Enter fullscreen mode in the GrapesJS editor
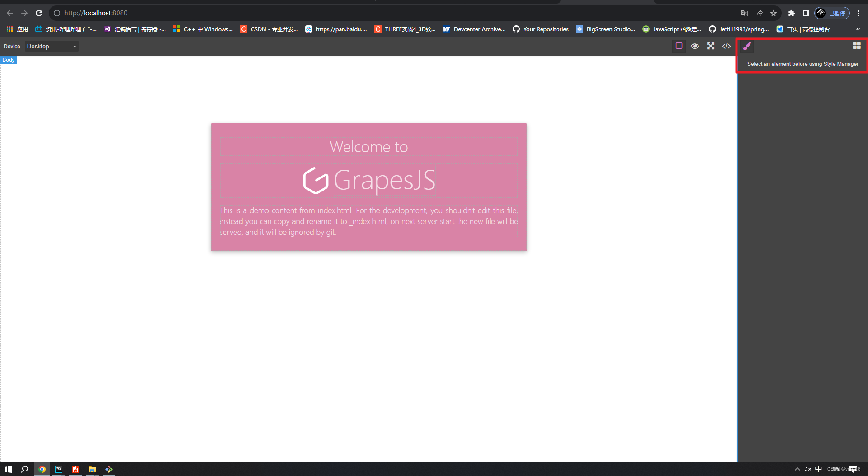Viewport: 868px width, 476px height. [711, 46]
